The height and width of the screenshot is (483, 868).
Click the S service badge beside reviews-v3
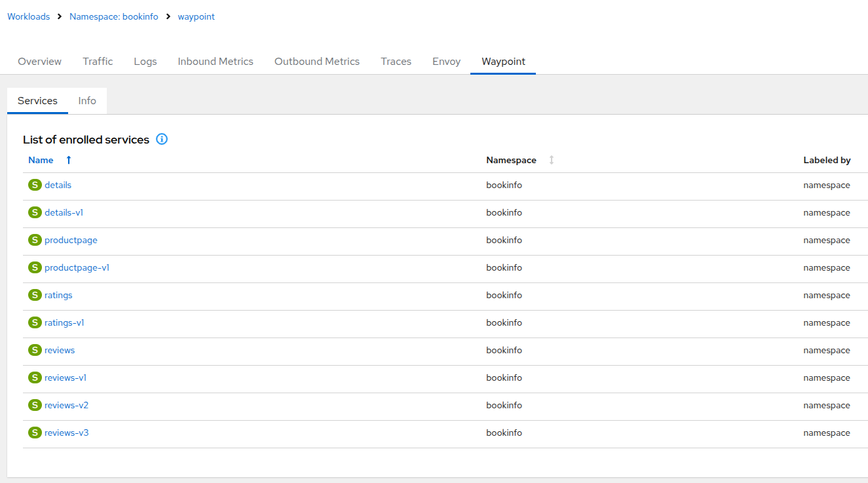(x=35, y=433)
